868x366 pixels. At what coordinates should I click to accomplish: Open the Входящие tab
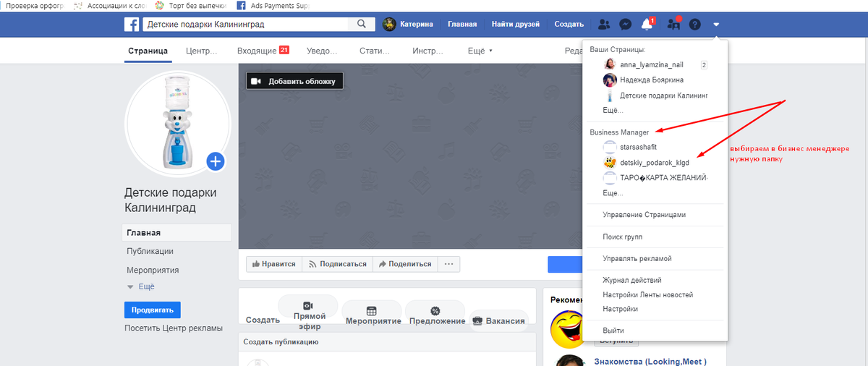[263, 51]
